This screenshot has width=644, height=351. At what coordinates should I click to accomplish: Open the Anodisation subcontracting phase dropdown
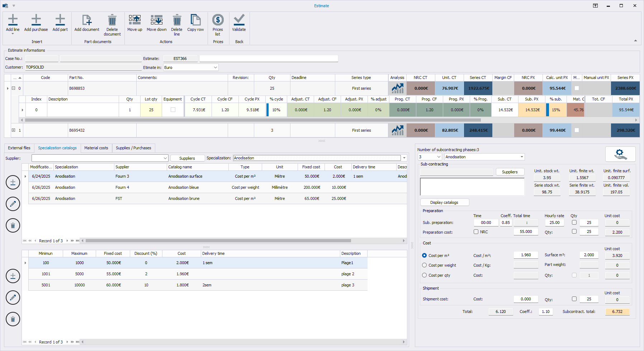tap(521, 157)
